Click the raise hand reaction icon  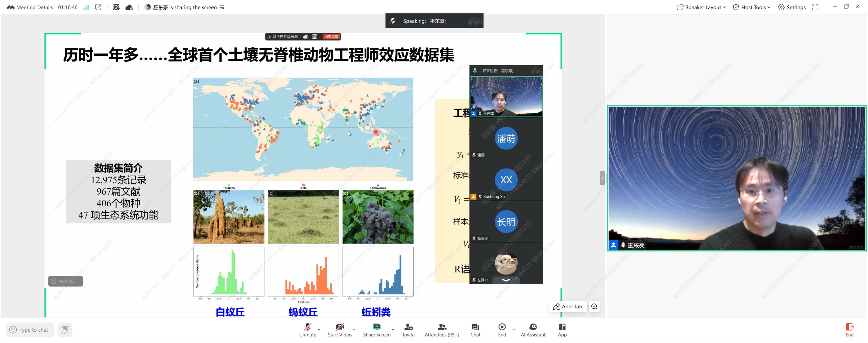pyautogui.click(x=65, y=330)
